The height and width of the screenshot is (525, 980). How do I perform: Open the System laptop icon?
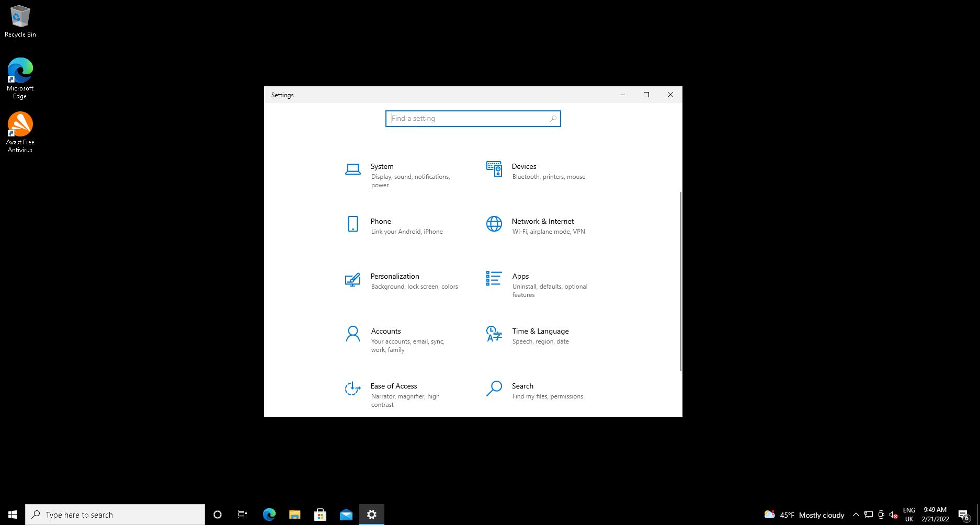pyautogui.click(x=353, y=169)
